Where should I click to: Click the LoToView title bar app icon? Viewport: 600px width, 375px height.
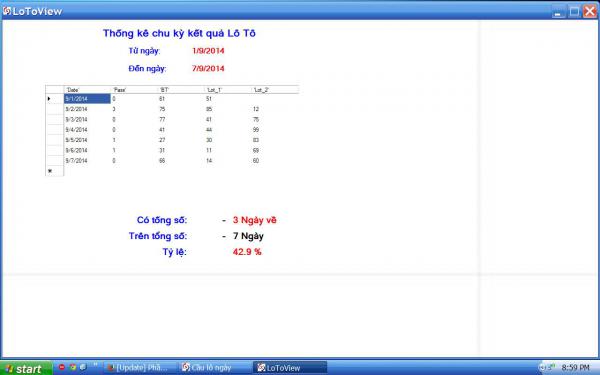pos(7,11)
